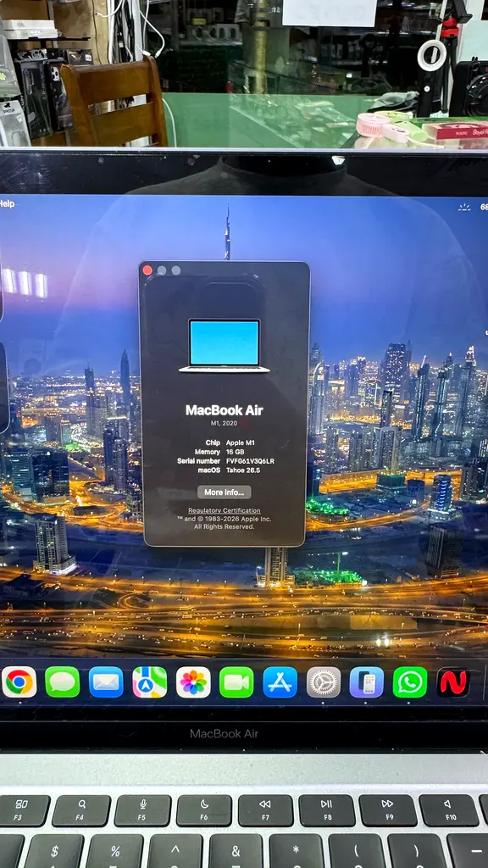This screenshot has width=488, height=868.
Task: Close the About This Mac window
Action: (x=147, y=270)
